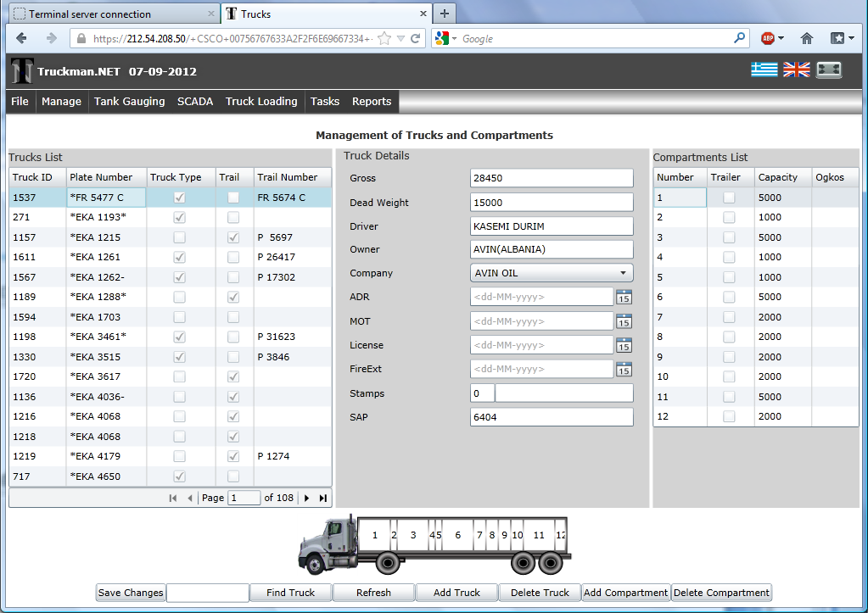The width and height of the screenshot is (868, 613).
Task: Click the browser Home icon
Action: tap(807, 38)
